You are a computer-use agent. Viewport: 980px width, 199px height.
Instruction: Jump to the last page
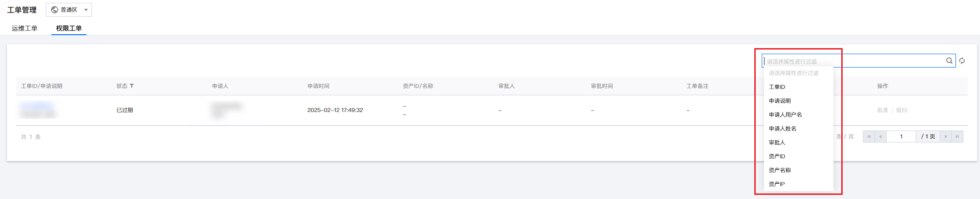(x=957, y=137)
